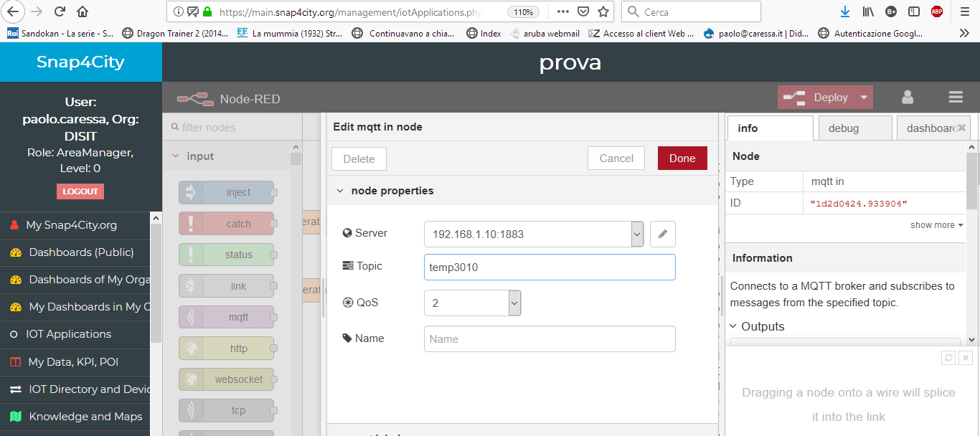Screen dimensions: 980x436
Task: Open the Node-RED main hamburger menu
Action: click(x=955, y=98)
